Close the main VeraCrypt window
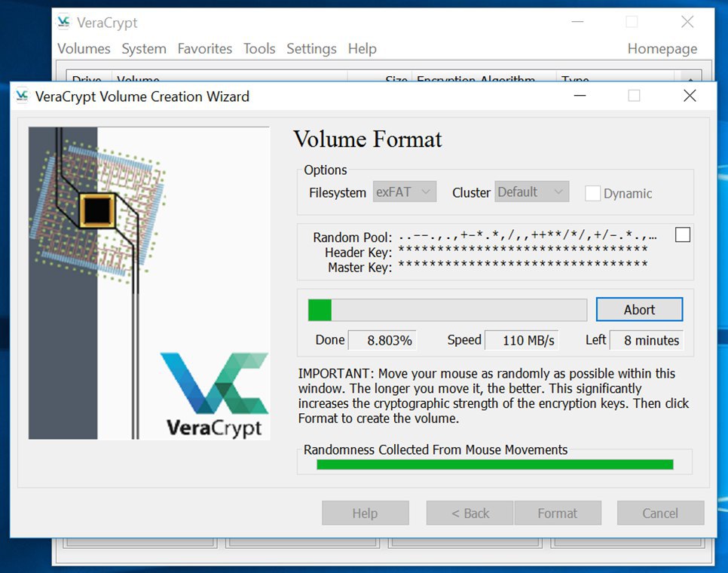 [687, 22]
